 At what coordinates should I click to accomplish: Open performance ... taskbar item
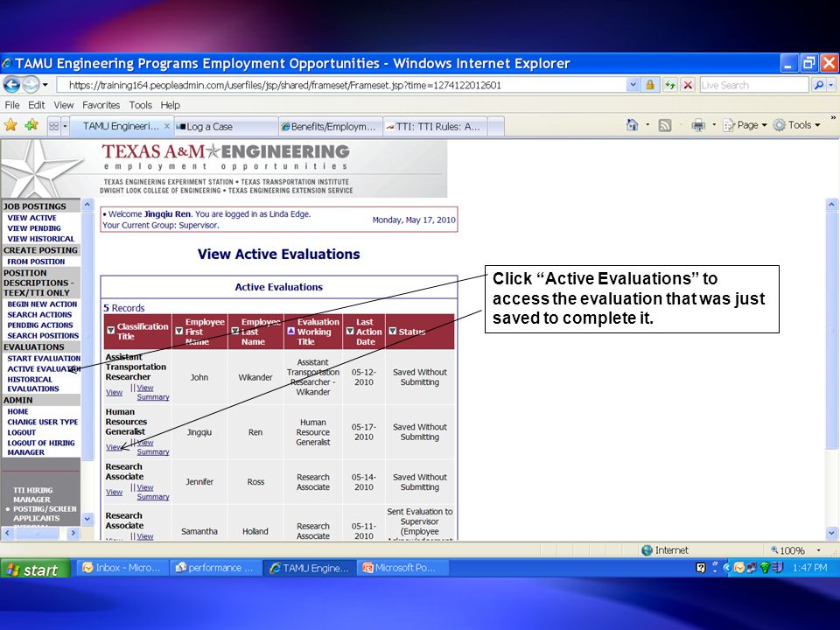[x=215, y=568]
